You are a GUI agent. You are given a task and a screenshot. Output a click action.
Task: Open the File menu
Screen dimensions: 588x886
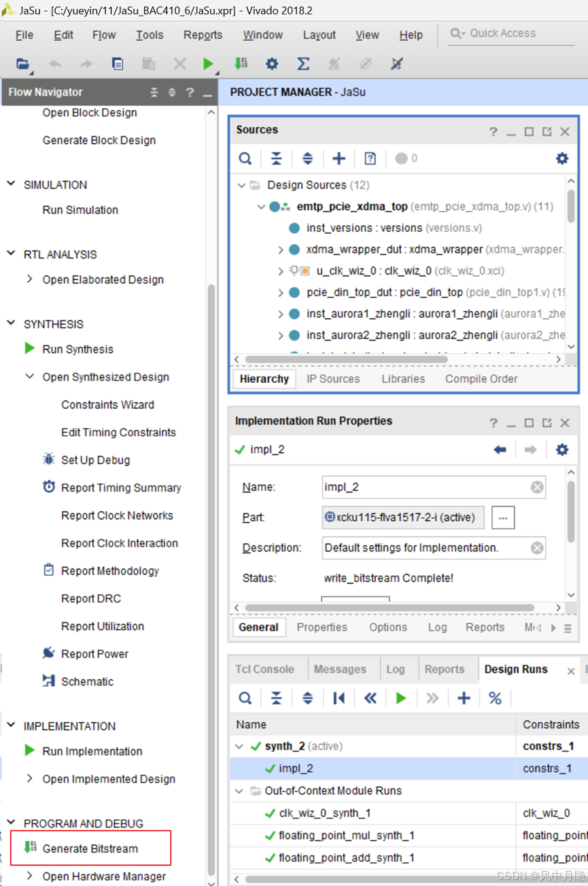(24, 35)
